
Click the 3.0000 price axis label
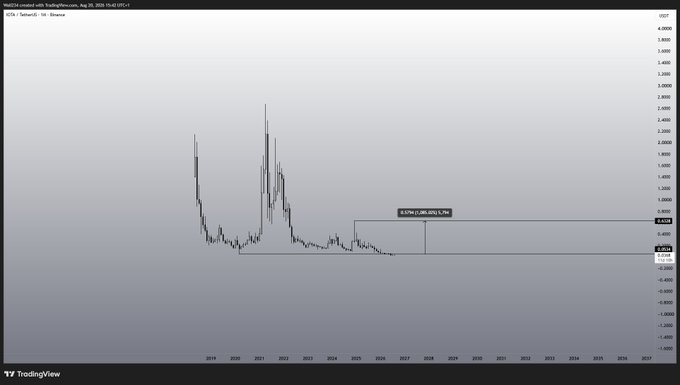(x=664, y=86)
